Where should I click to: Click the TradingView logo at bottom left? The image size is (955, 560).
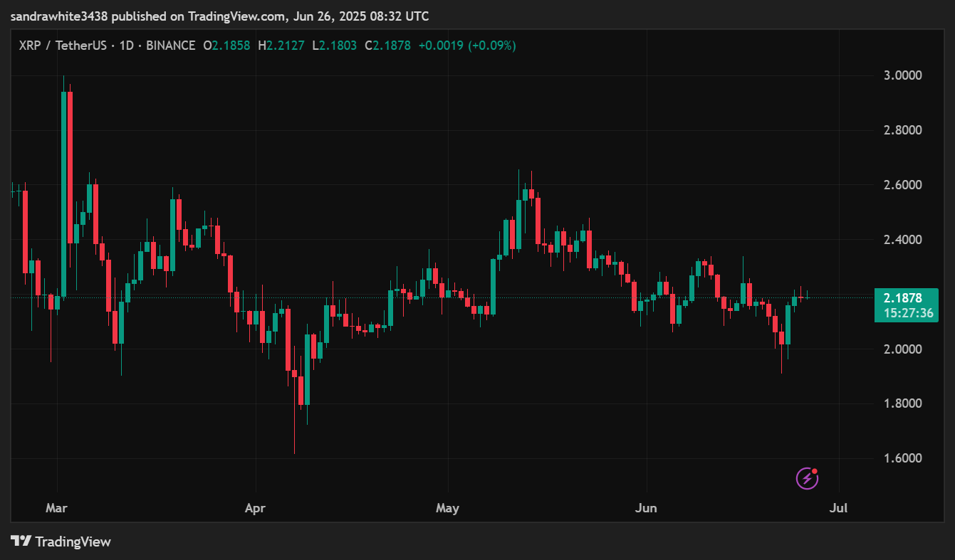coord(61,541)
